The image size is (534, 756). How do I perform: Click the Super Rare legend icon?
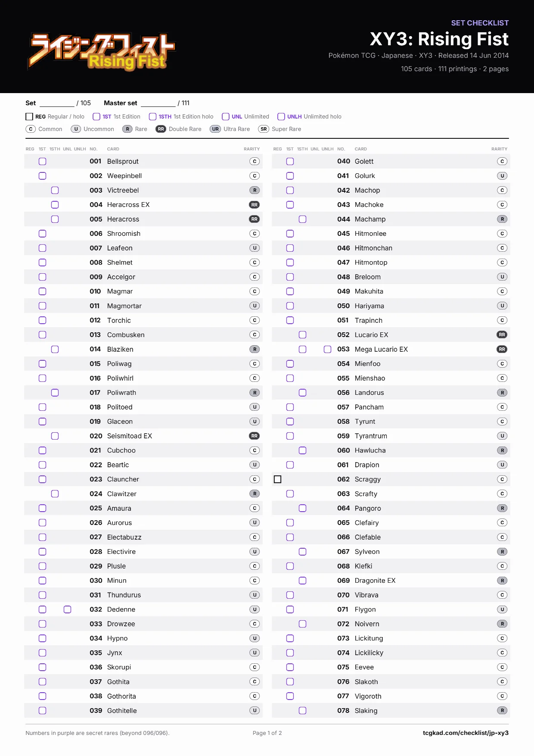click(264, 129)
